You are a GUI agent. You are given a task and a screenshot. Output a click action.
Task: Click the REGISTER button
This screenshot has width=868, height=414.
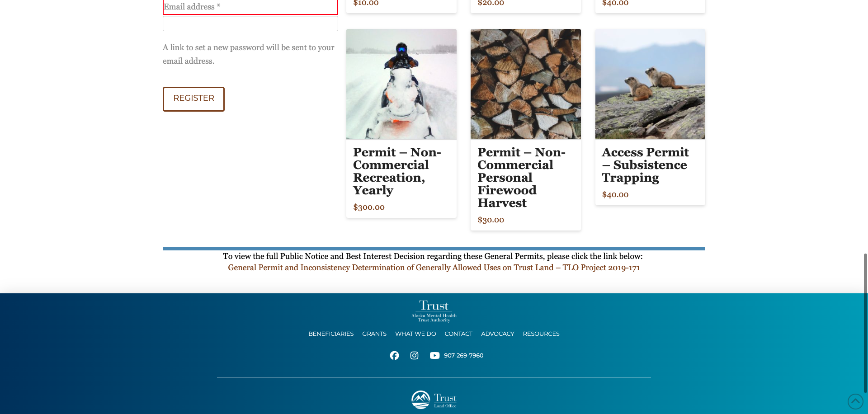tap(193, 99)
